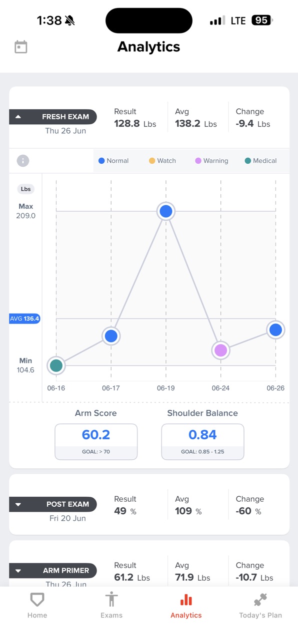This screenshot has height=644, width=298.
Task: Tap the battery indicator in the status bar
Action: [x=262, y=20]
